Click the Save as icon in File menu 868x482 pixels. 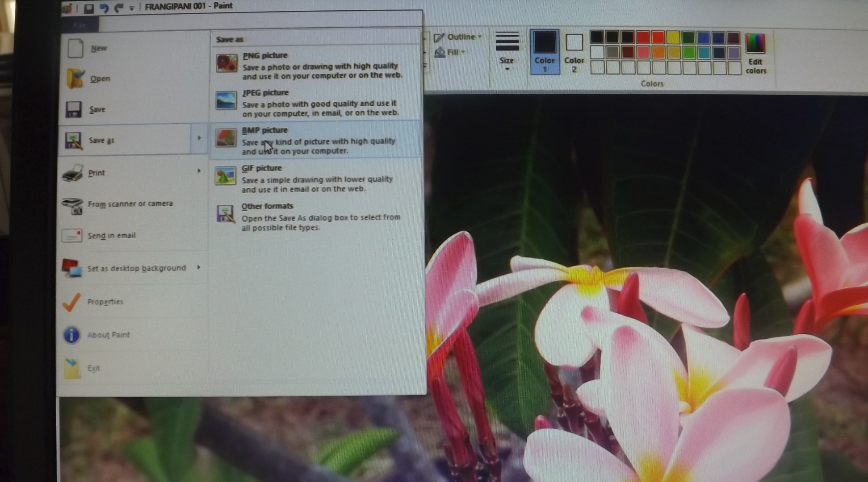(x=73, y=140)
